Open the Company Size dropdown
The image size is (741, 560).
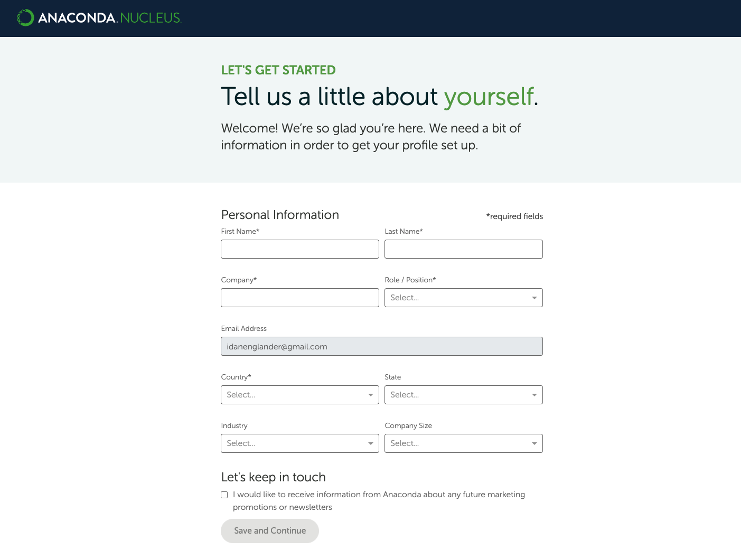[464, 443]
